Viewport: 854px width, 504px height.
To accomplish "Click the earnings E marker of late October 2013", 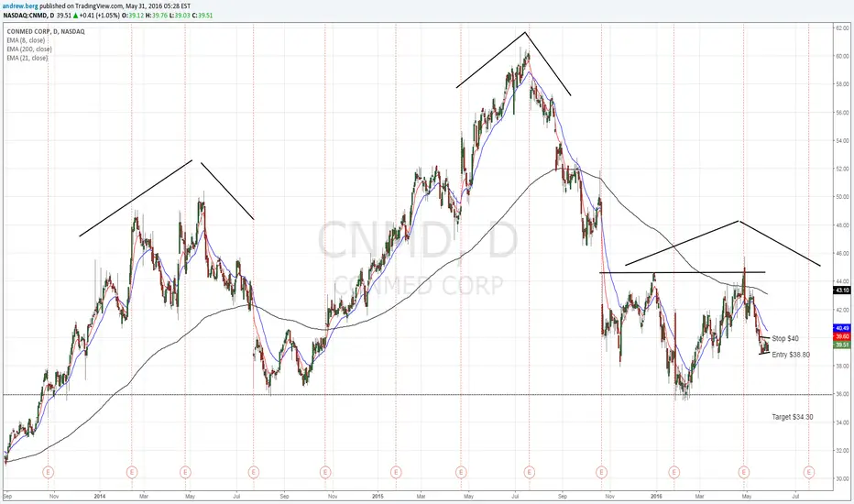I will [x=49, y=472].
